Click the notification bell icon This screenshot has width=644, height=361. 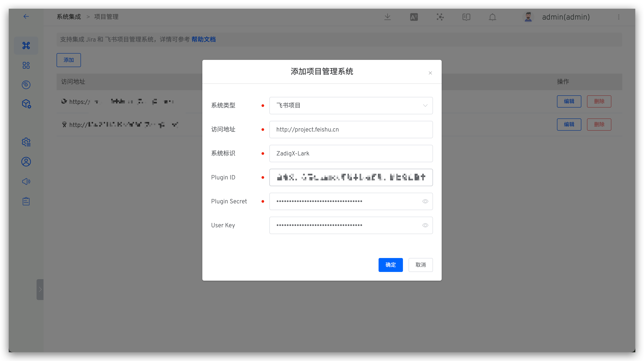pyautogui.click(x=492, y=17)
